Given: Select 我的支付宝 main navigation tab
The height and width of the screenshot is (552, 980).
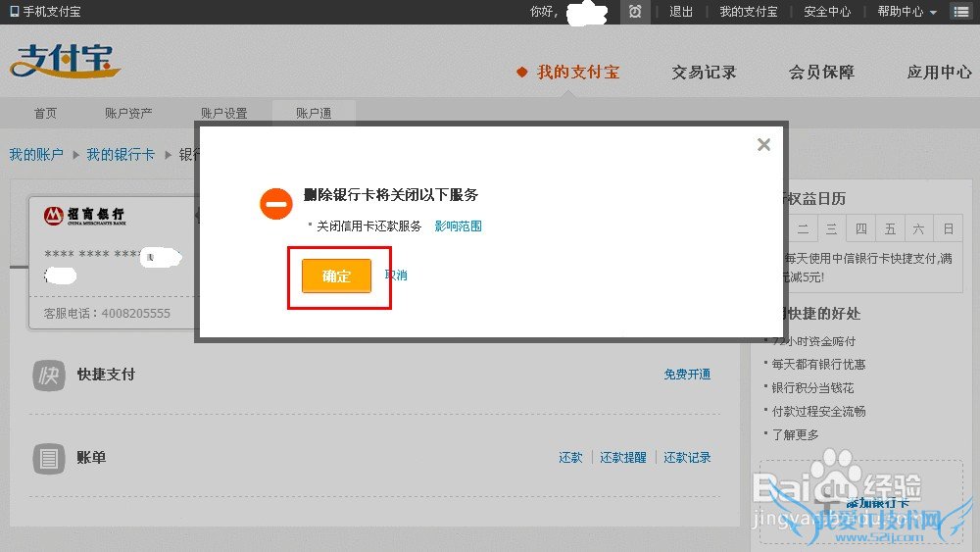Looking at the screenshot, I should point(577,72).
